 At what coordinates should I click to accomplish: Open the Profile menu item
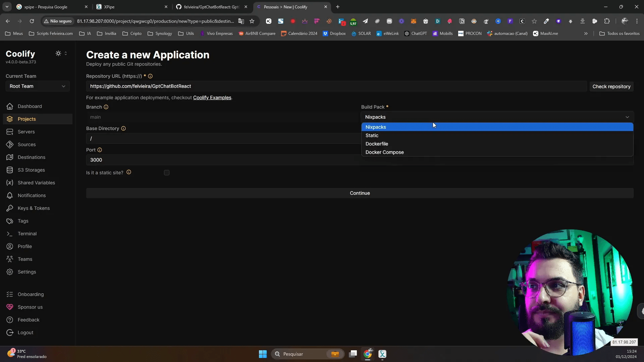[x=38, y=246]
